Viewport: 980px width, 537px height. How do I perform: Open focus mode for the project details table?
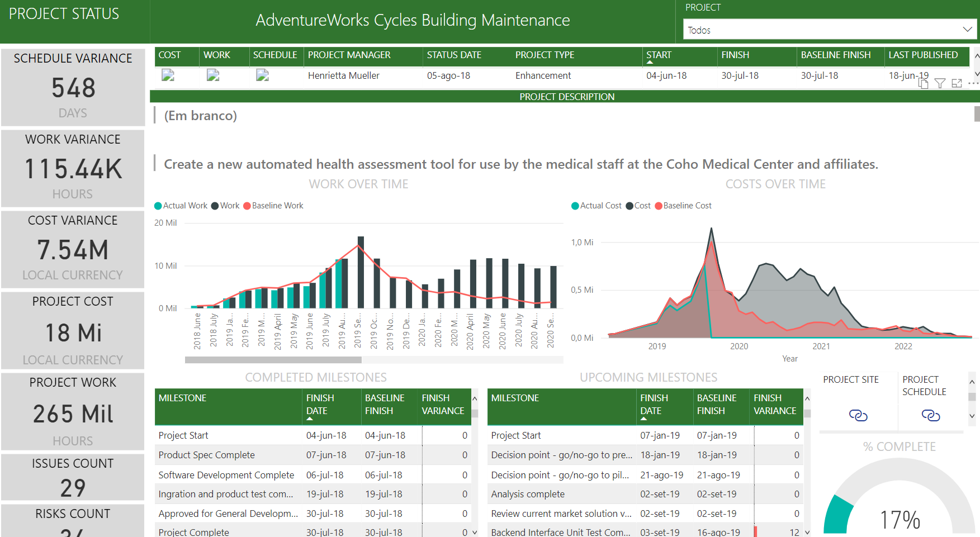[957, 83]
